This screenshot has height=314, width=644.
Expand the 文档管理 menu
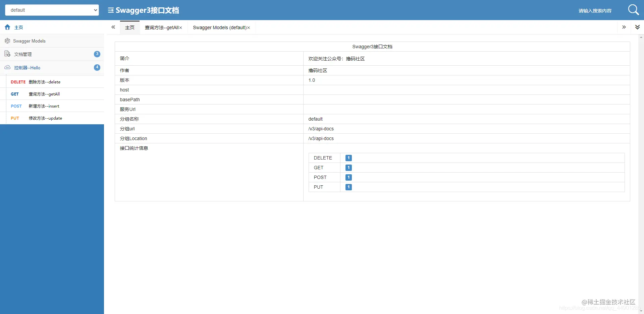click(52, 54)
